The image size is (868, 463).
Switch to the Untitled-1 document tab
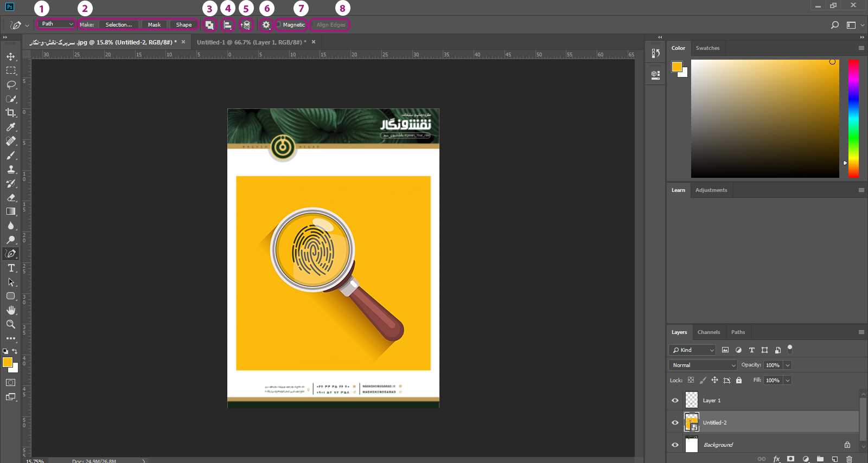[251, 42]
